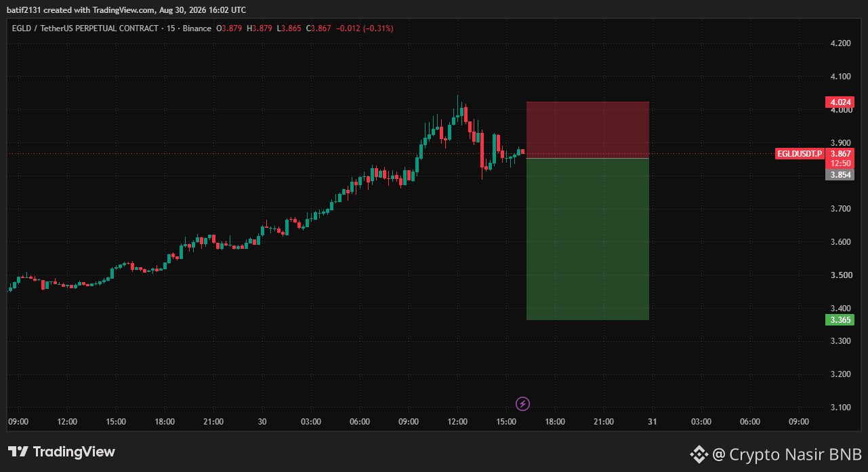The width and height of the screenshot is (868, 472).
Task: Click the 3.100 price axis label
Action: tap(840, 408)
